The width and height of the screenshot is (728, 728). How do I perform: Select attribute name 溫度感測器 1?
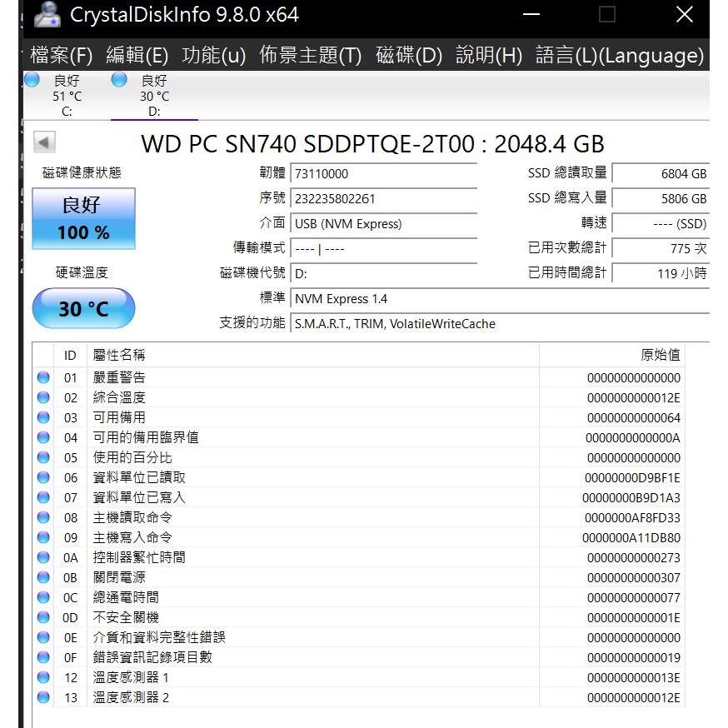(131, 677)
